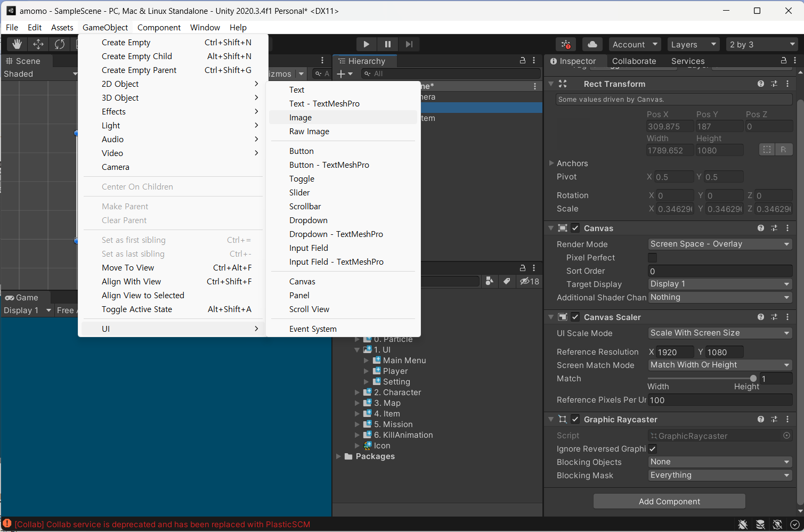Open the Canvas component help icon

click(761, 228)
